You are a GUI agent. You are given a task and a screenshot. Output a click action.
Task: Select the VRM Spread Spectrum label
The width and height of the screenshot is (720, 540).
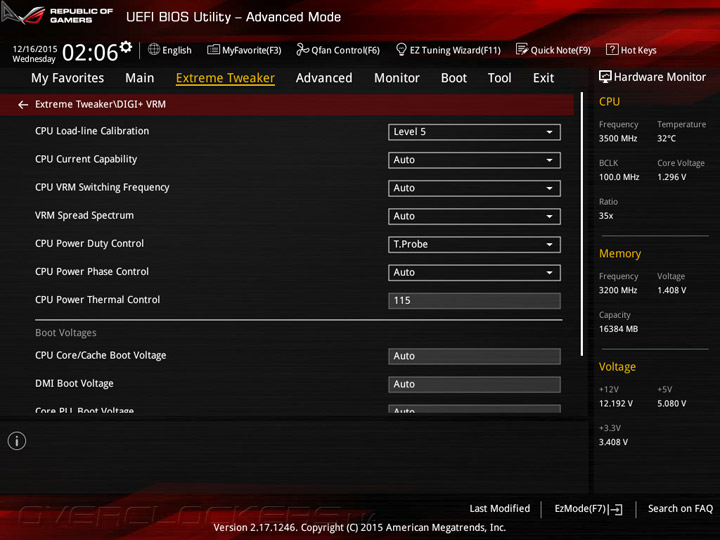click(x=84, y=215)
